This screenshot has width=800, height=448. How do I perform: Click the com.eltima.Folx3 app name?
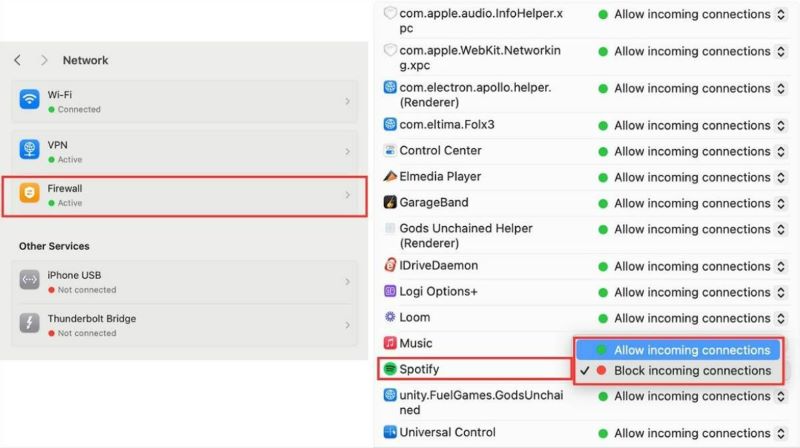point(447,125)
